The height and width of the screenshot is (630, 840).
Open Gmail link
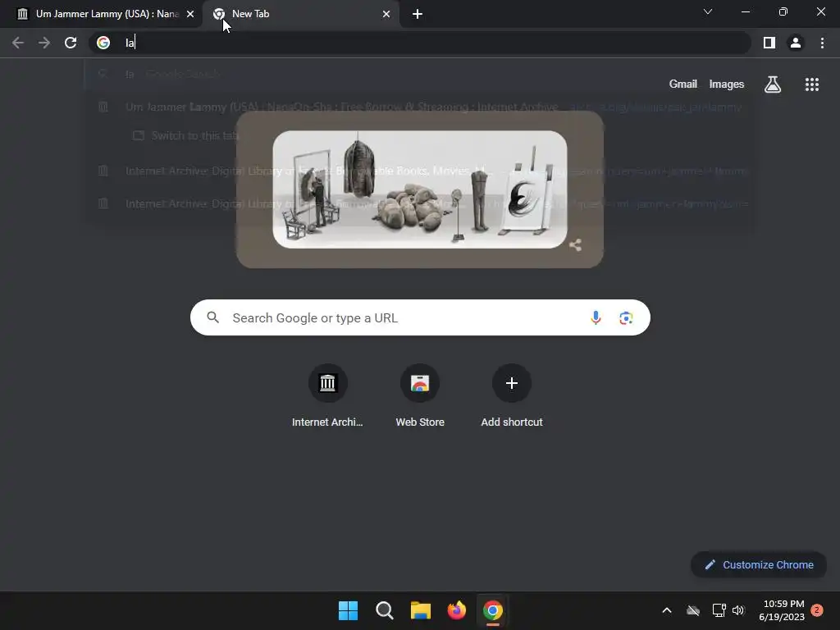click(x=683, y=84)
